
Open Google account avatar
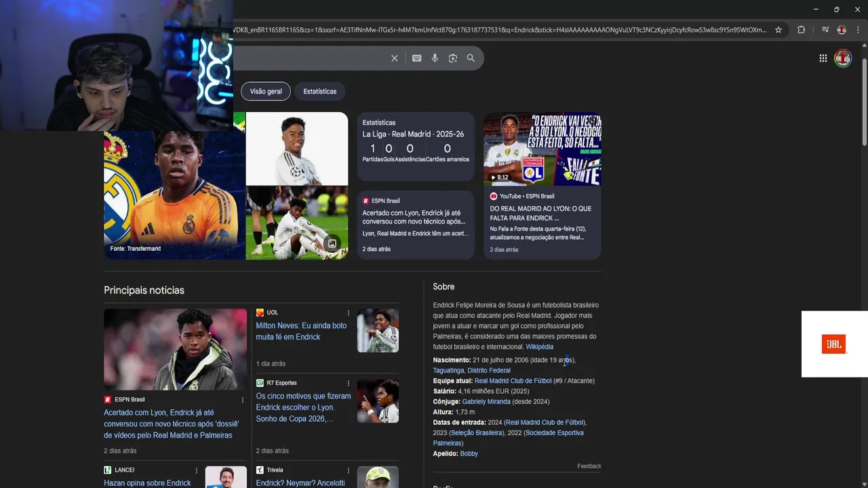tap(843, 58)
